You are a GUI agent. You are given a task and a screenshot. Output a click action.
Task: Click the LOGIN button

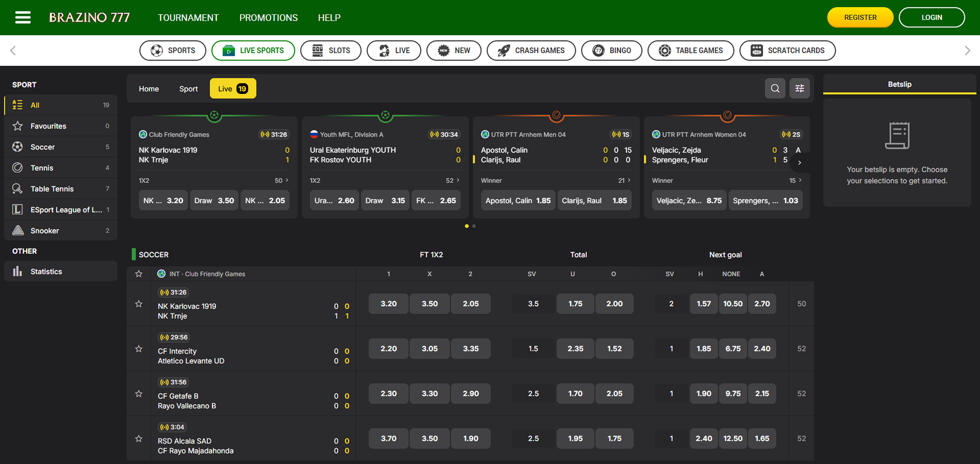coord(932,18)
